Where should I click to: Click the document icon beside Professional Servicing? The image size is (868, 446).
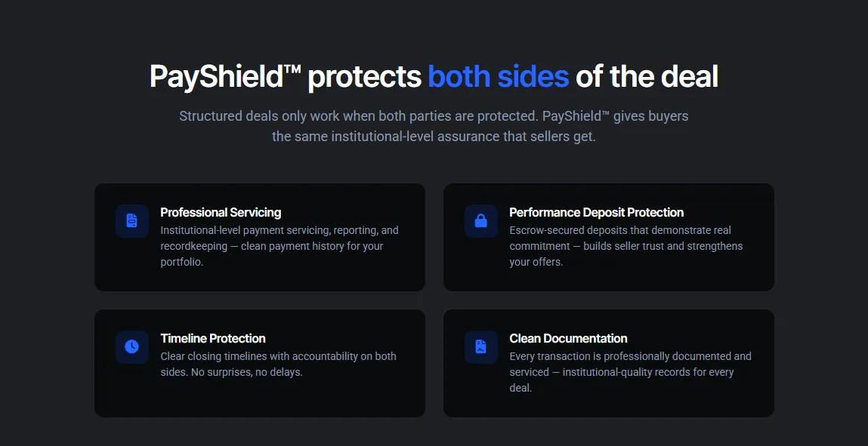pyautogui.click(x=132, y=220)
